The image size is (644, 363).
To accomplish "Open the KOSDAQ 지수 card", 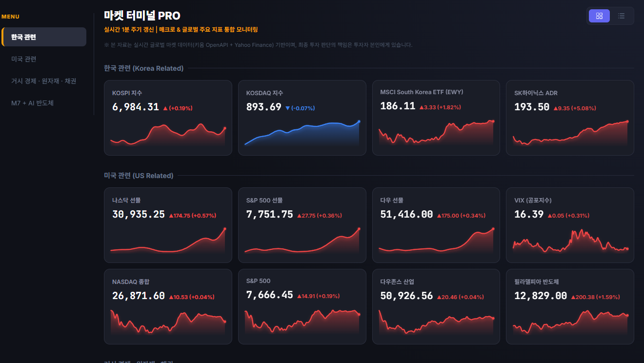I will point(302,118).
